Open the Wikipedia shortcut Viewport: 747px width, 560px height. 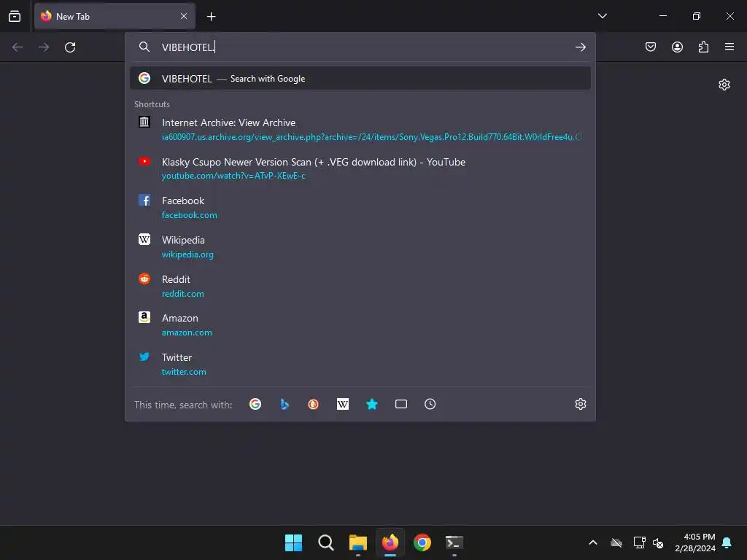point(360,246)
